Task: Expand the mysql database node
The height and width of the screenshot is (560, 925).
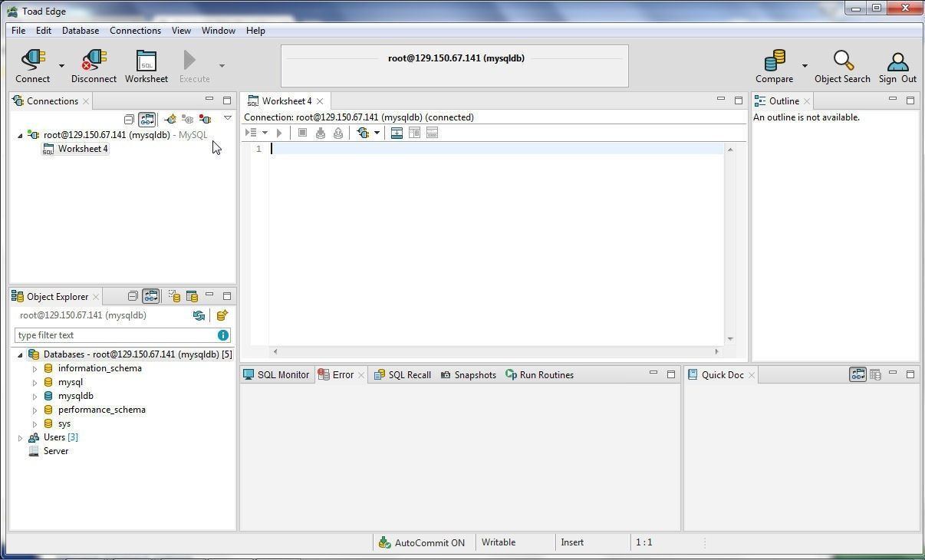Action: pyautogui.click(x=35, y=383)
